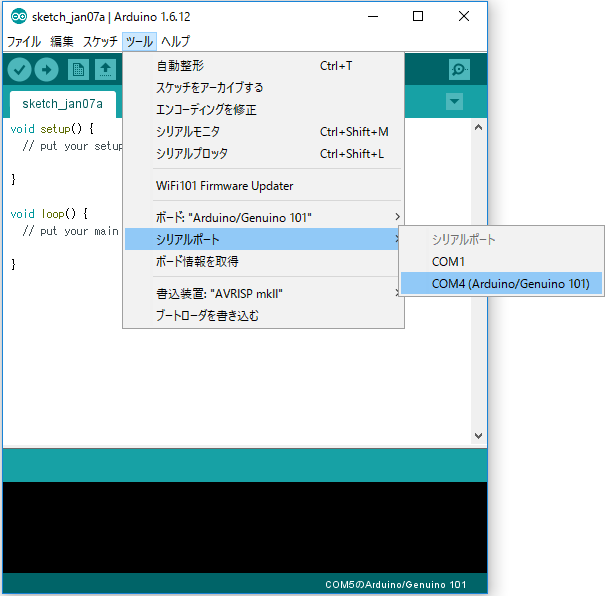The width and height of the screenshot is (605, 596).
Task: Choose ブートローダを書き込む
Action: point(264,316)
